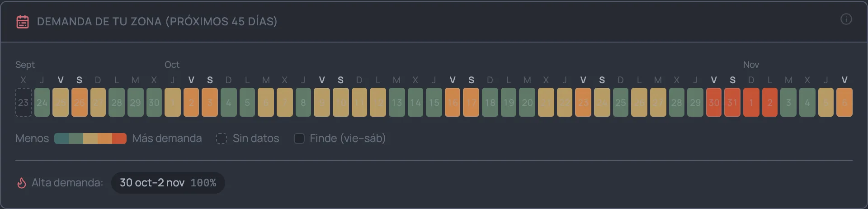Click the demand color gradient legend

90,138
